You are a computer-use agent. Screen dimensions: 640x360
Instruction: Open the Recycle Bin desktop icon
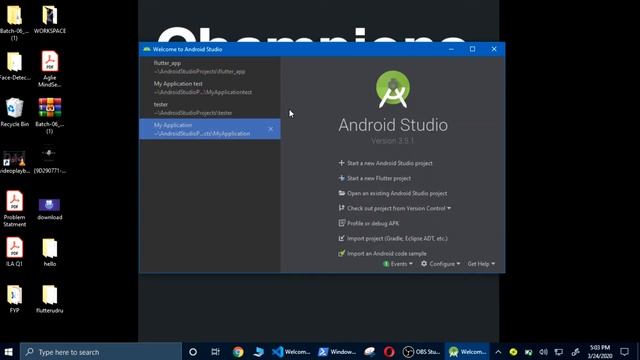click(15, 113)
